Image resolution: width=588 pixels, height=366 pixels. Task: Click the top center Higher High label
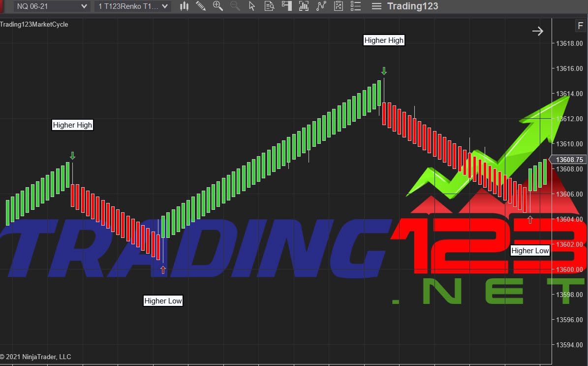(384, 40)
